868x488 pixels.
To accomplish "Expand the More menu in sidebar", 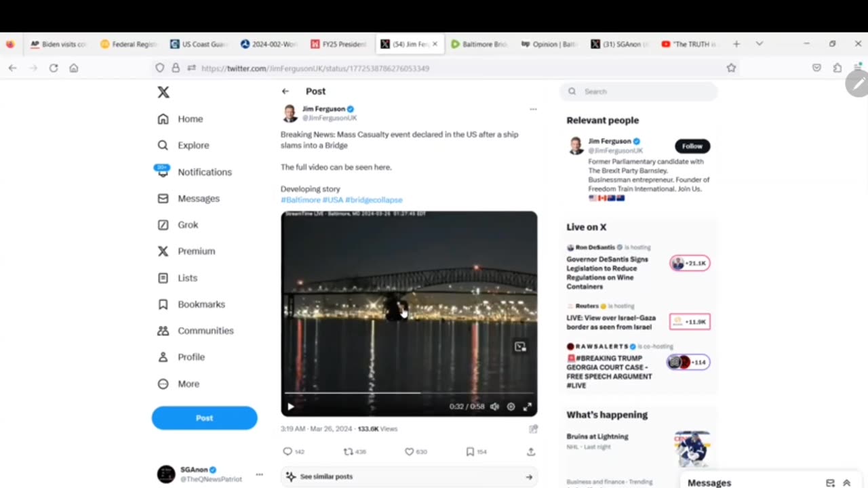I will tap(178, 384).
